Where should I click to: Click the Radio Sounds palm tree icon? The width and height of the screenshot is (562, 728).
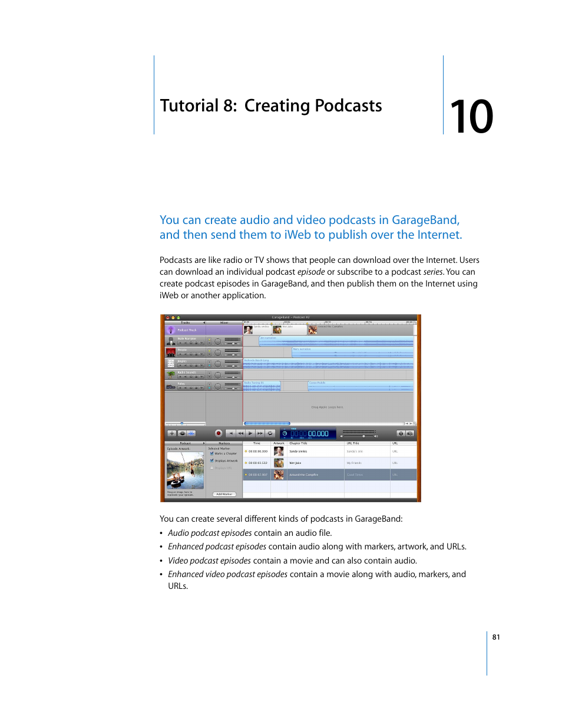[x=171, y=375]
